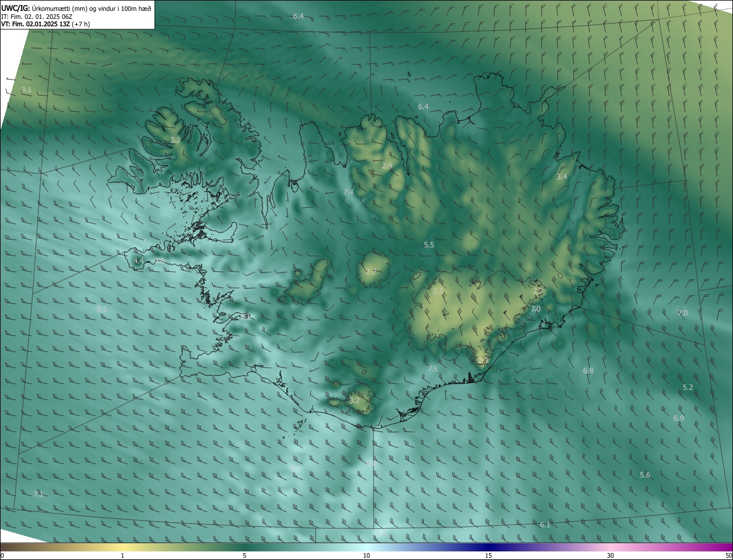Click the 5.6 value label on the map
The width and height of the screenshot is (733, 560).
point(645,475)
